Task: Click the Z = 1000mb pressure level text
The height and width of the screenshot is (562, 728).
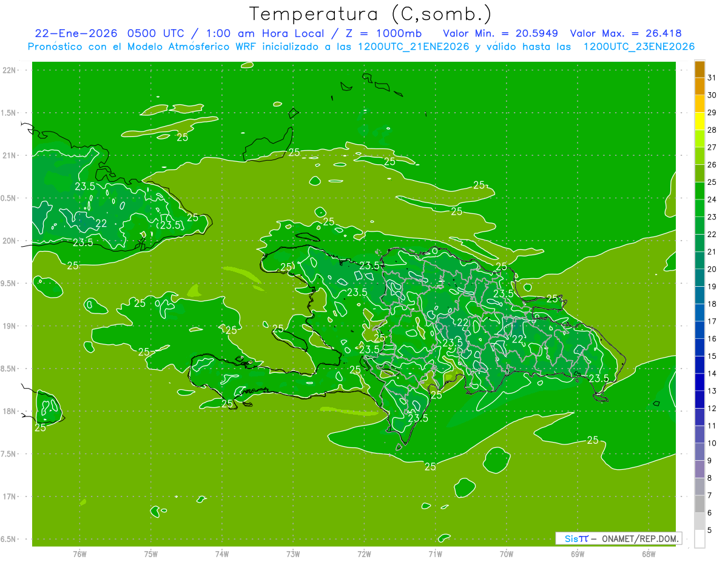Action: 386,33
